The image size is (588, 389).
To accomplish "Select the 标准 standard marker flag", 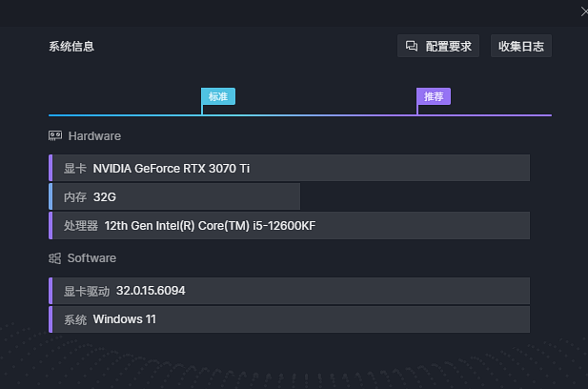I will (x=218, y=96).
